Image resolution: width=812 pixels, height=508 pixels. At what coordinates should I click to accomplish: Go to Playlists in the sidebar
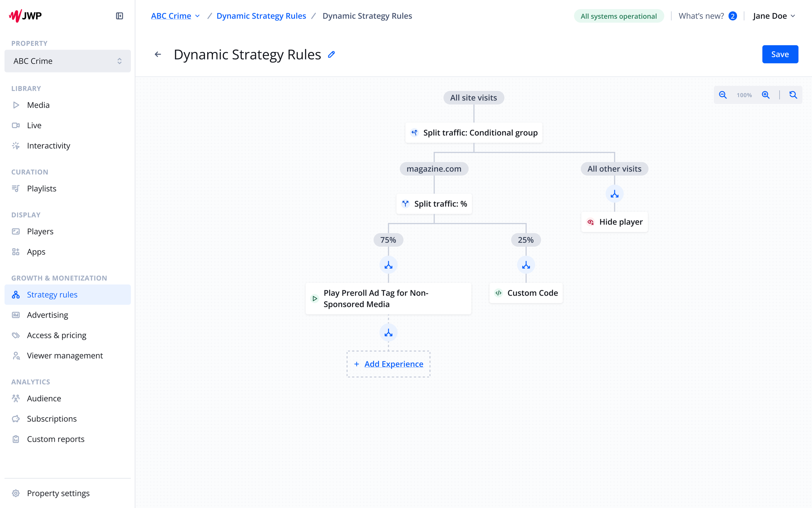tap(42, 189)
